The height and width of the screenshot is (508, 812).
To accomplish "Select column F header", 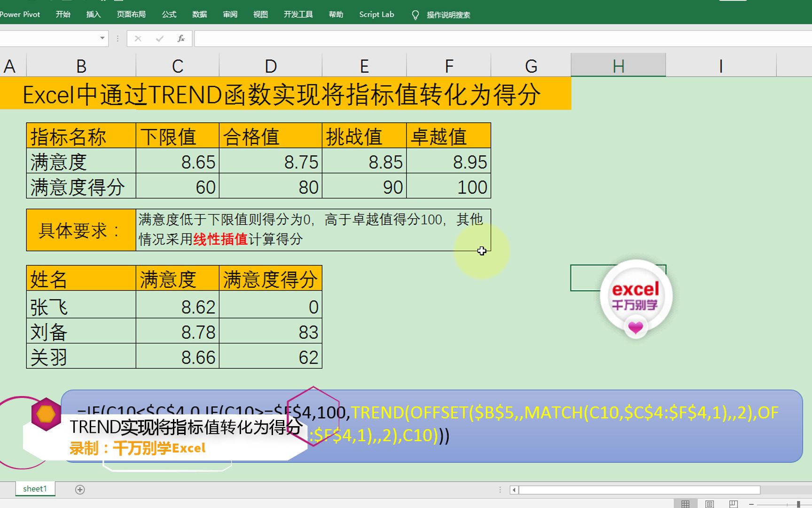I will point(449,66).
